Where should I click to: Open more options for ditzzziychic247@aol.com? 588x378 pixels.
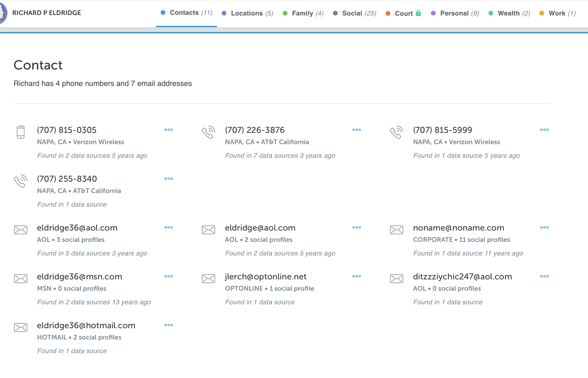tap(545, 276)
